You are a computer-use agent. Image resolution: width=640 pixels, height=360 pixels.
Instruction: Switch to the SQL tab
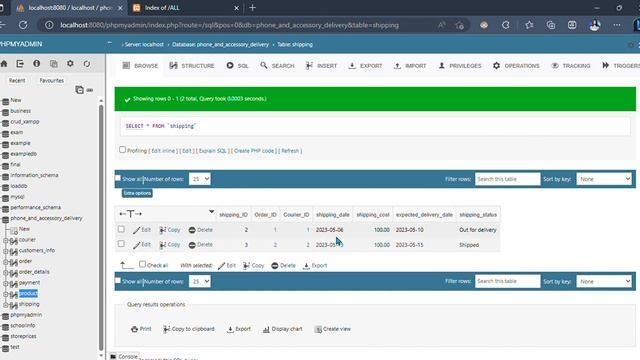(238, 65)
